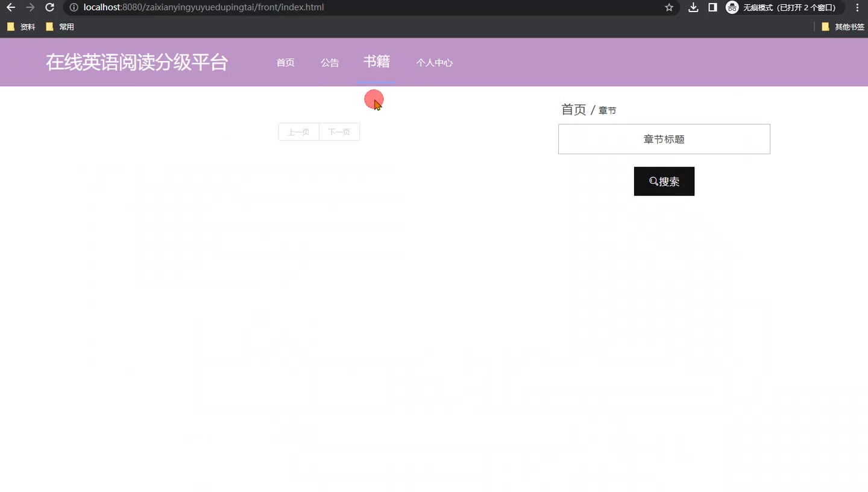Click the incognito mode indicator 无痕模式

784,7
